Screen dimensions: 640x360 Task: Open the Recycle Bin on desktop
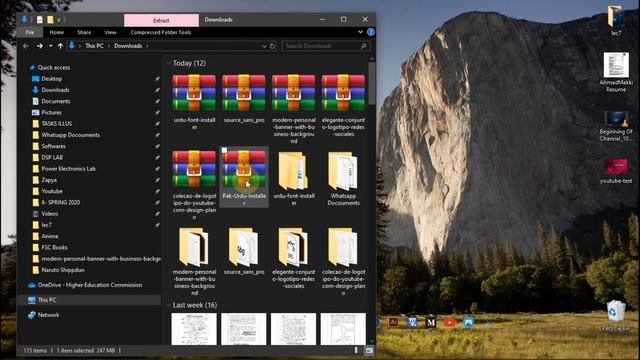tap(616, 316)
